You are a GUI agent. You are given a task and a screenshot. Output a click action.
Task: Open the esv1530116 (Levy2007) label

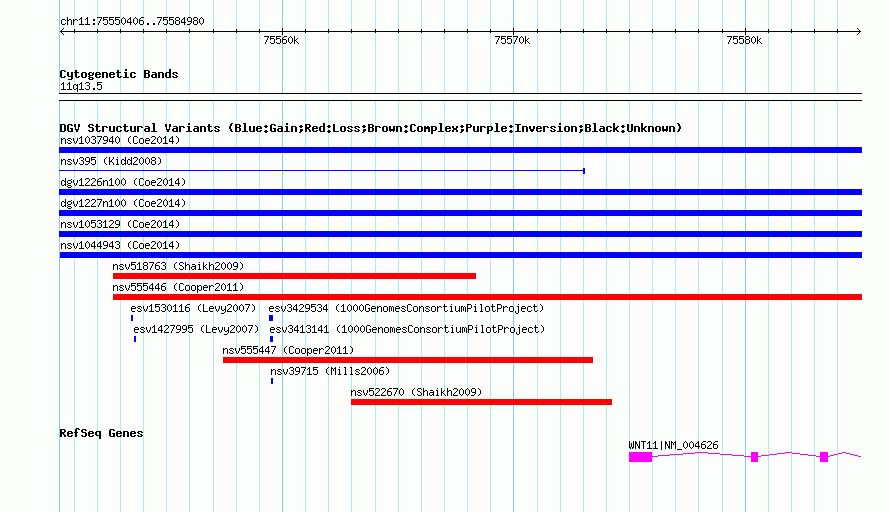pyautogui.click(x=193, y=308)
